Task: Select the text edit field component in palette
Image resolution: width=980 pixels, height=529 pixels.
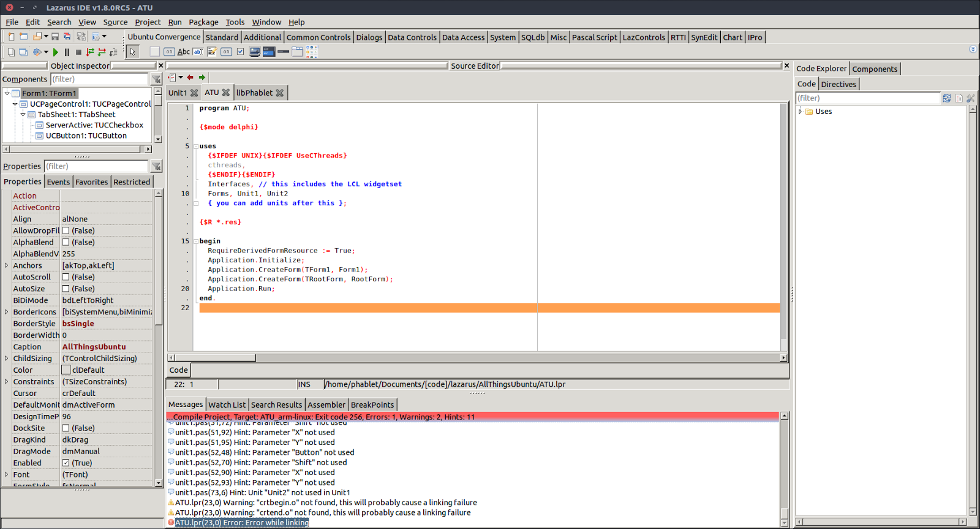Action: pyautogui.click(x=198, y=52)
